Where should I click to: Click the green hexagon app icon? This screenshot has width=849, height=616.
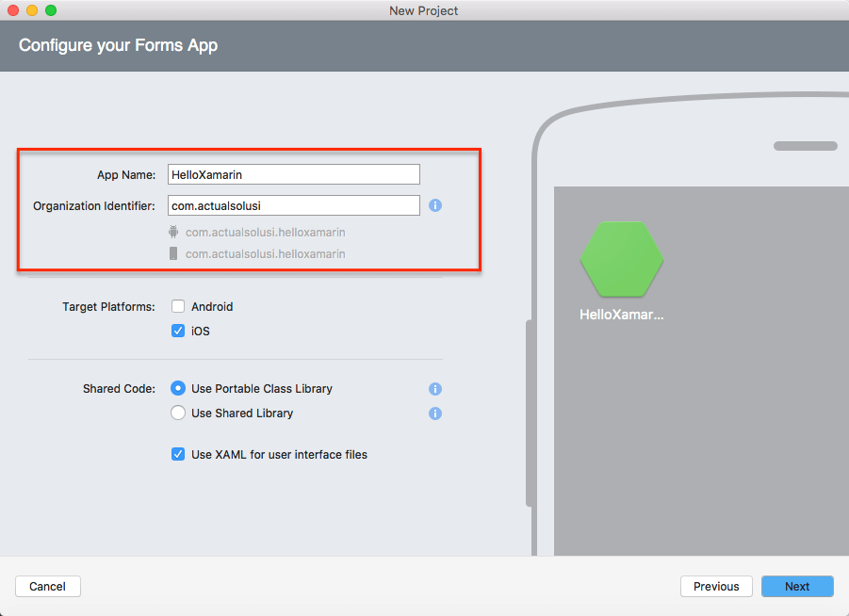pos(621,259)
